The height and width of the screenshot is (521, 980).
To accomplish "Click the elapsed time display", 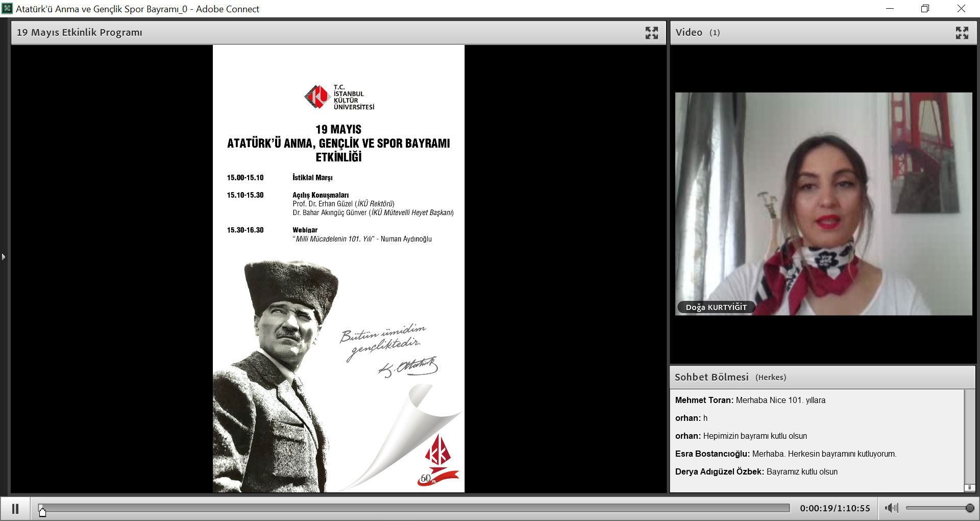I will tap(835, 508).
